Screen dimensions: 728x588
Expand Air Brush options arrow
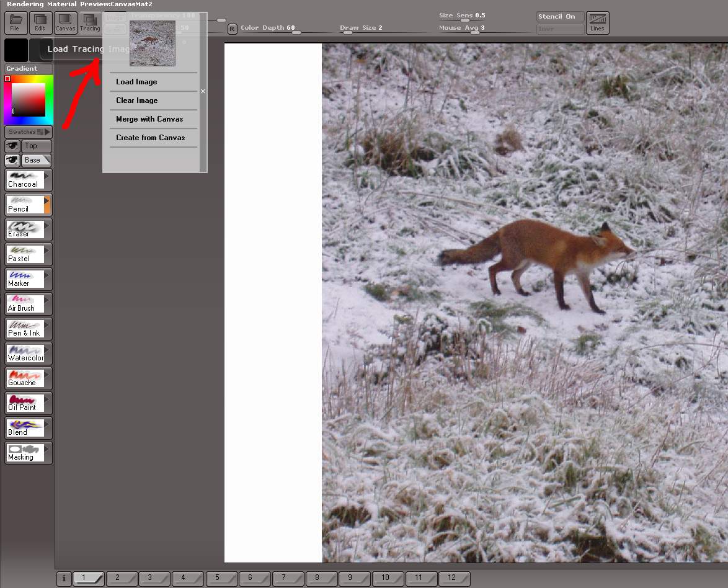(x=47, y=300)
